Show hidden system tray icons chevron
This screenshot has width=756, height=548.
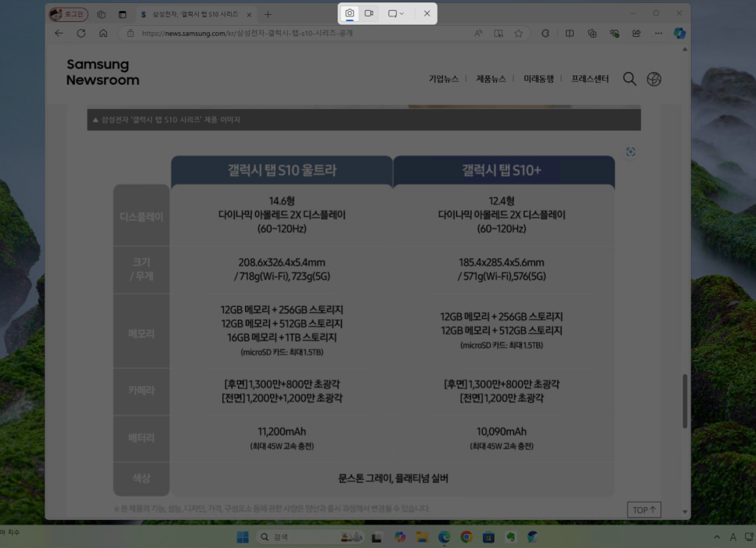coord(717,537)
